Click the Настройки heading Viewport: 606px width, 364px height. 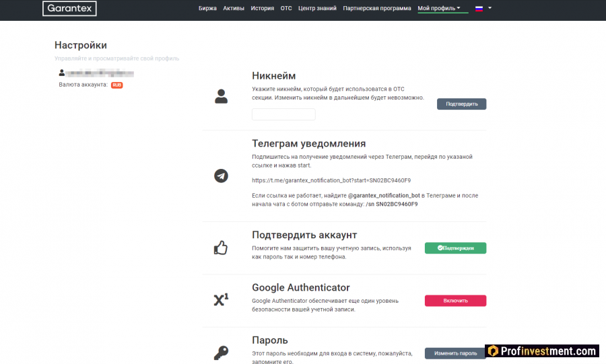pos(81,45)
